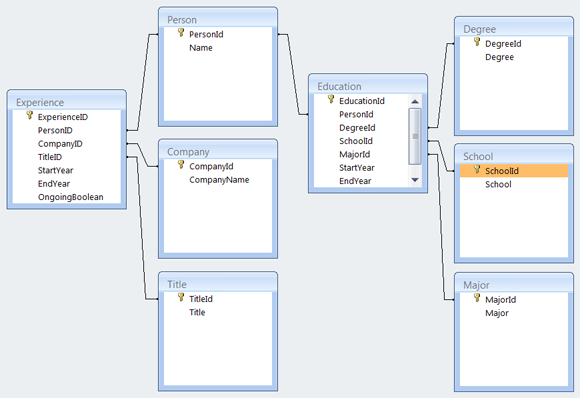This screenshot has width=580, height=398.
Task: Click the key icon beside PersonId in Person table
Action: [181, 33]
